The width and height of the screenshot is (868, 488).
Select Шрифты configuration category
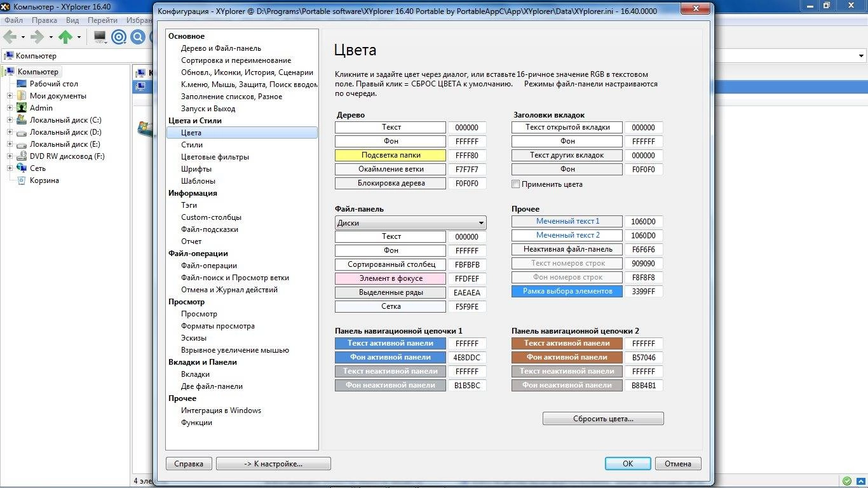click(x=196, y=169)
